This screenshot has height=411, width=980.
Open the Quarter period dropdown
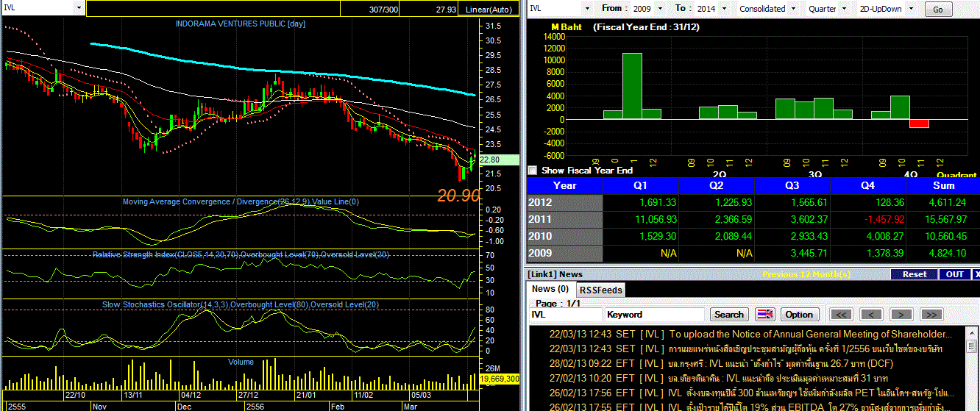pos(845,9)
